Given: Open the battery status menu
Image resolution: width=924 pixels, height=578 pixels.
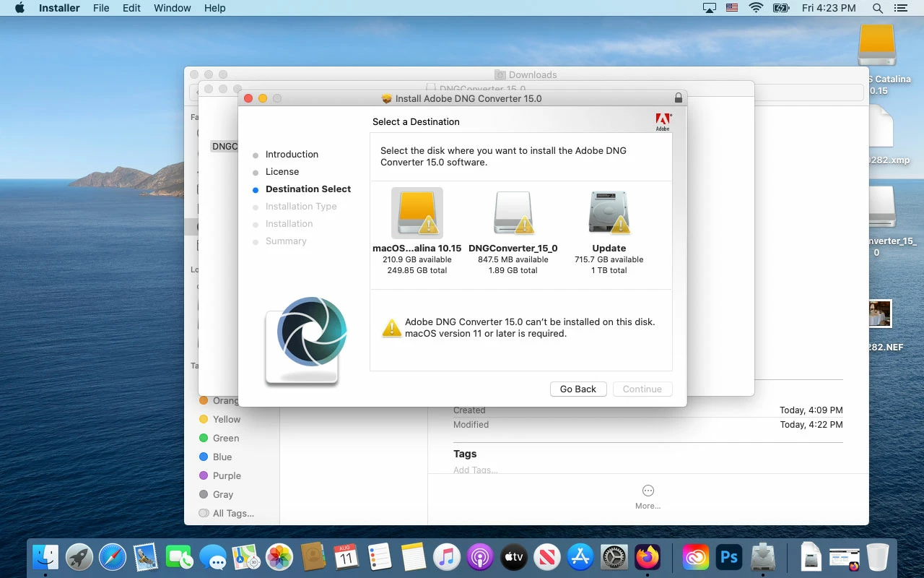Looking at the screenshot, I should click(781, 8).
